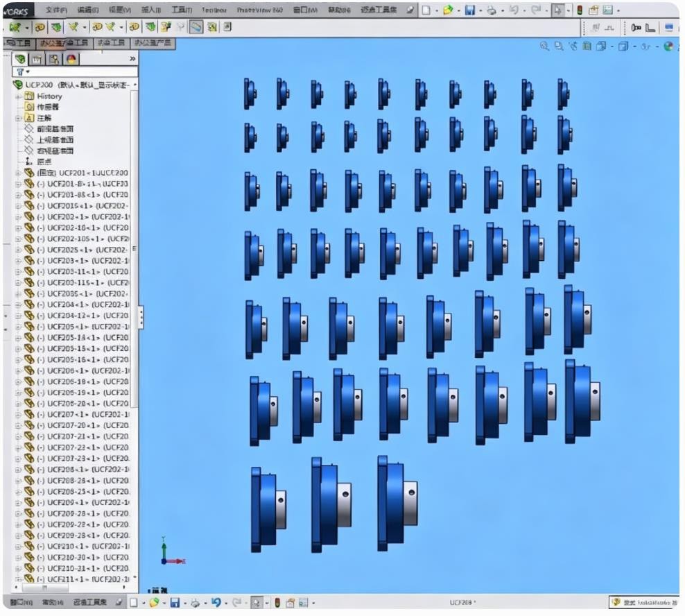Viewport: 685px width, 616px height.
Task: Select the UCF210<1> component in the tree
Action: (77, 547)
